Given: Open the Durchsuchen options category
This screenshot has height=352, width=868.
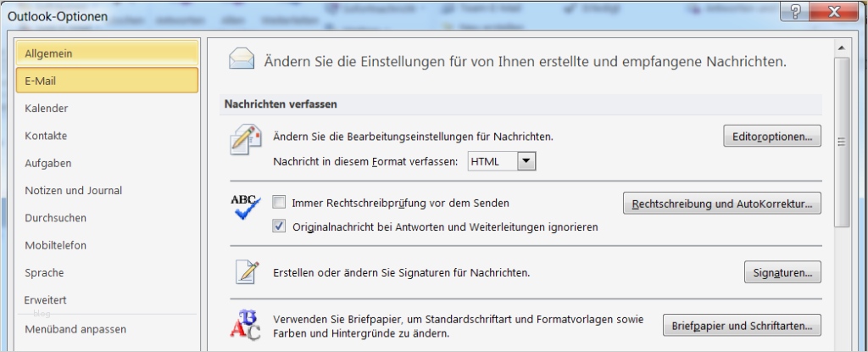Looking at the screenshot, I should pos(108,218).
